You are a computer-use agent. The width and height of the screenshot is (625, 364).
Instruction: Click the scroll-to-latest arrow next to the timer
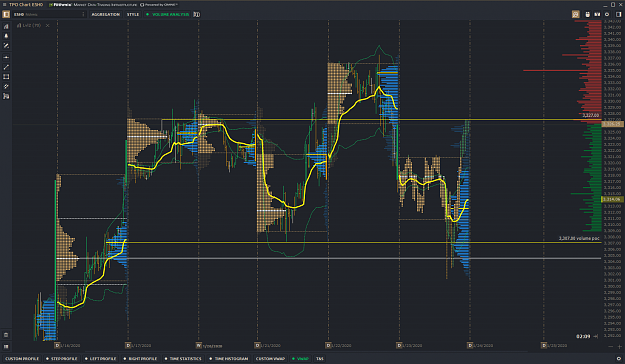tap(596, 336)
